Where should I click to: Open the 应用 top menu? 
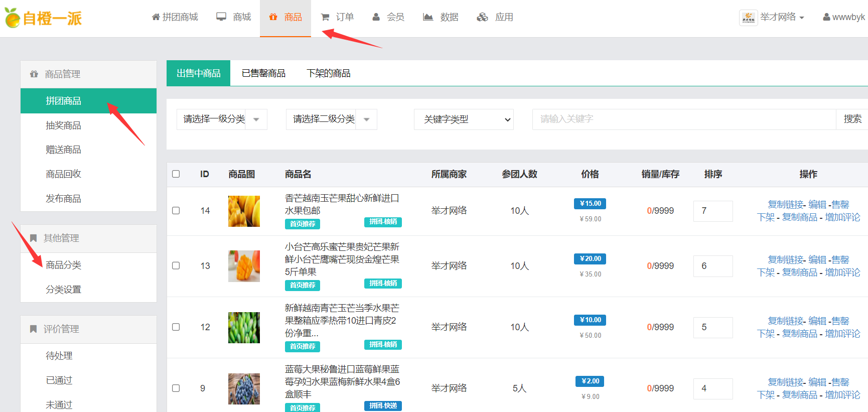click(495, 17)
